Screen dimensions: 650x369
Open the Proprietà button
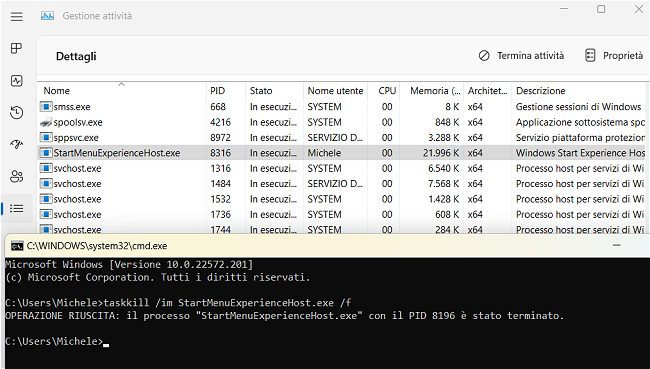(x=614, y=56)
